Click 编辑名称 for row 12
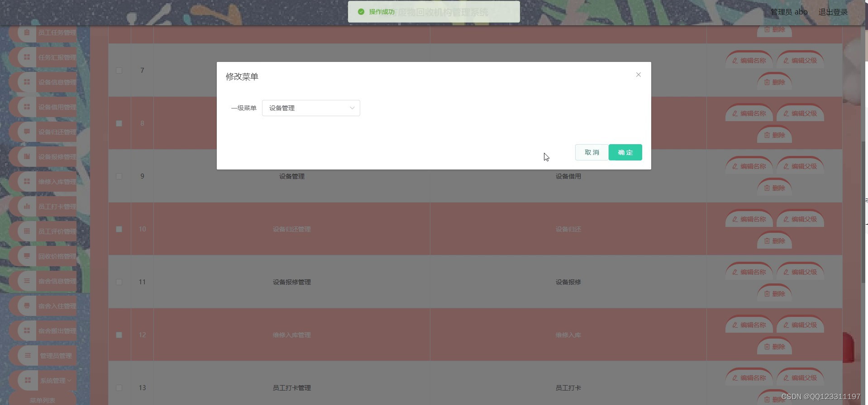 click(x=749, y=325)
